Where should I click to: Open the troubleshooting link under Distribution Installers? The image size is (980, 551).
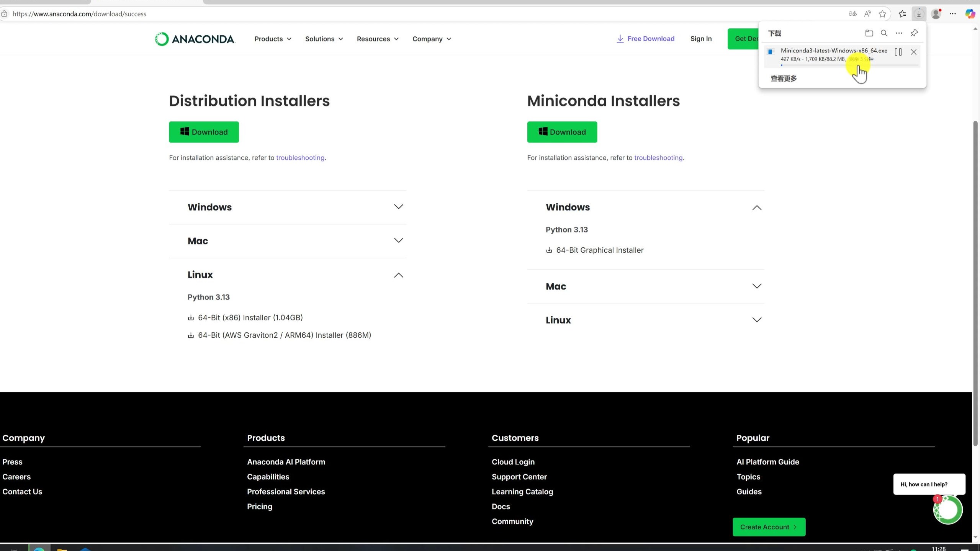(300, 157)
